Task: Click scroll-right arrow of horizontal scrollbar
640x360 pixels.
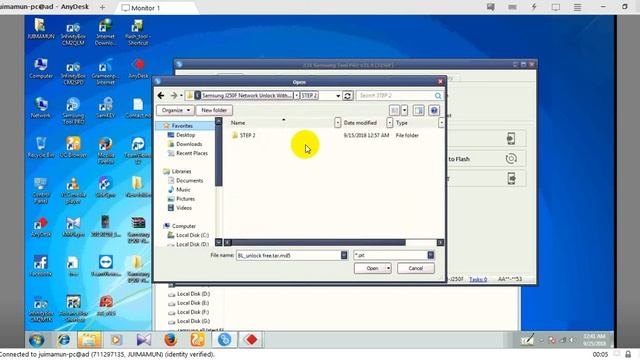Action: (440, 242)
